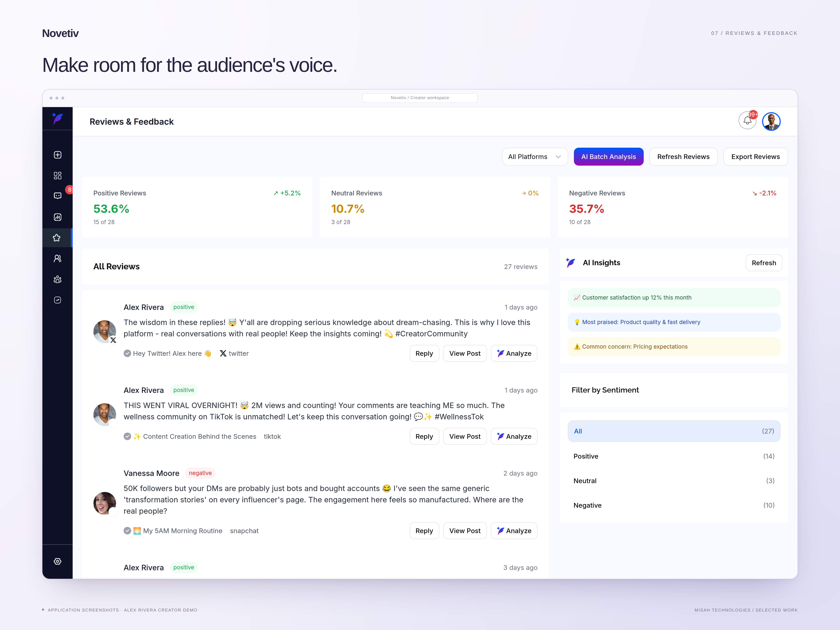
Task: Click the AI Insights feather icon
Action: click(570, 262)
